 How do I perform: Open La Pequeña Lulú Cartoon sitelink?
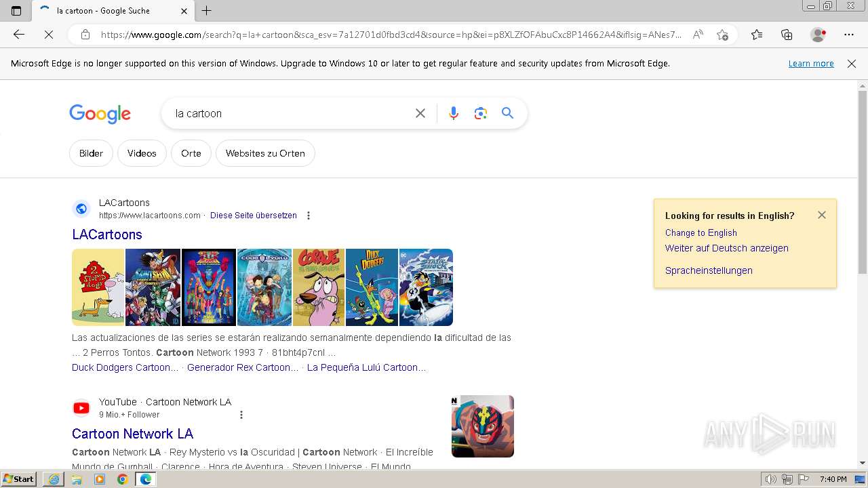(x=367, y=367)
